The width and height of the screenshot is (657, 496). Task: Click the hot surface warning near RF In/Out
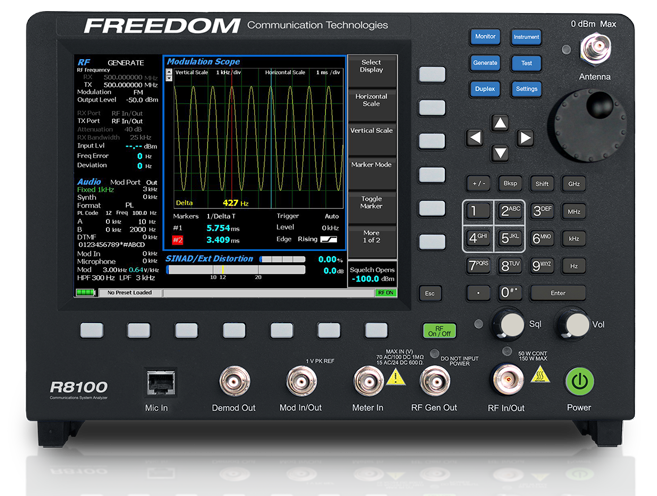tap(540, 374)
